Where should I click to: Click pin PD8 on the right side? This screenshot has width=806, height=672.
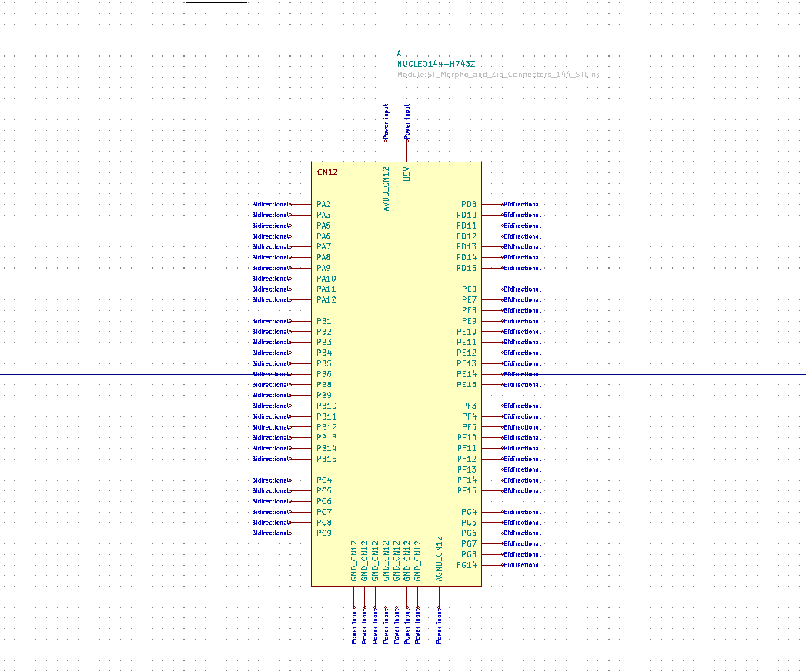click(x=469, y=204)
